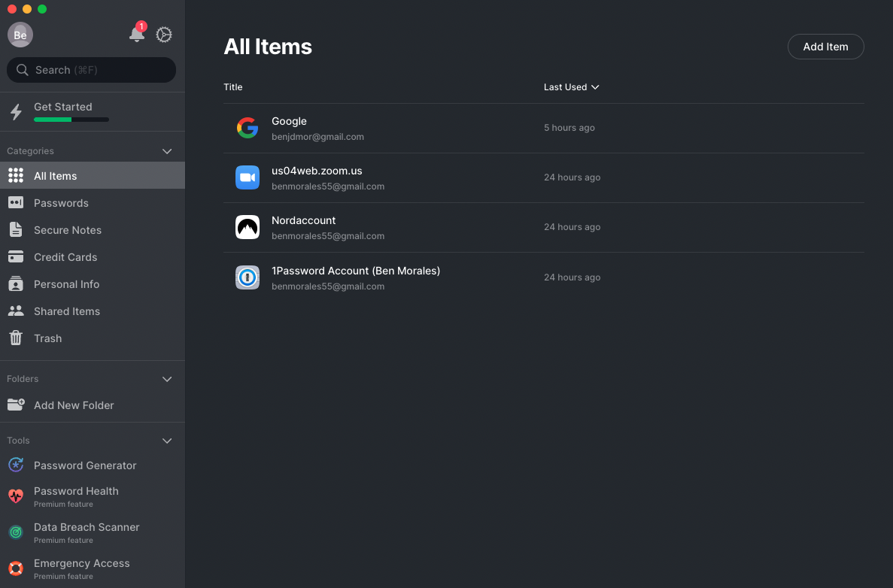
Task: Open the Get Started label
Action: [62, 107]
